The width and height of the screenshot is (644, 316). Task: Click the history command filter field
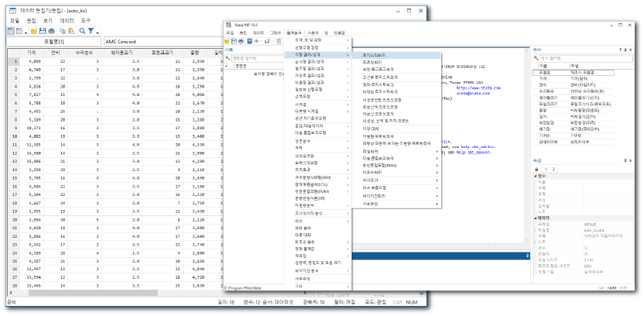pos(258,58)
